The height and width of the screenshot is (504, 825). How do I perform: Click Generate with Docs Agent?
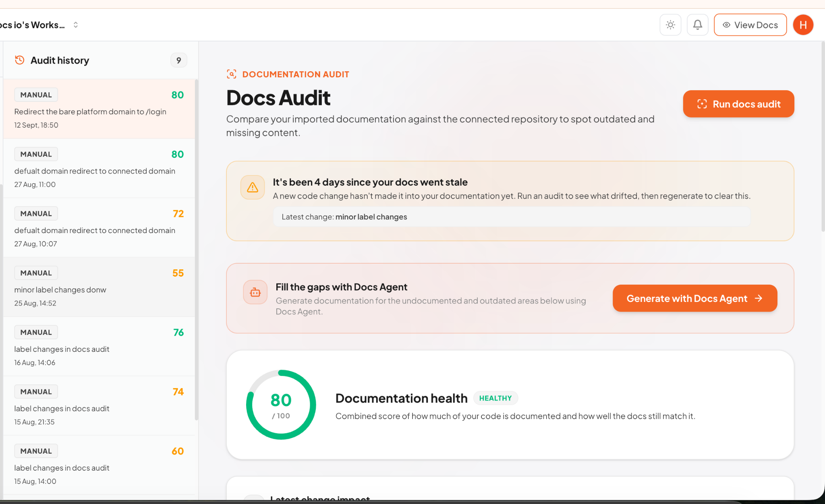coord(695,298)
